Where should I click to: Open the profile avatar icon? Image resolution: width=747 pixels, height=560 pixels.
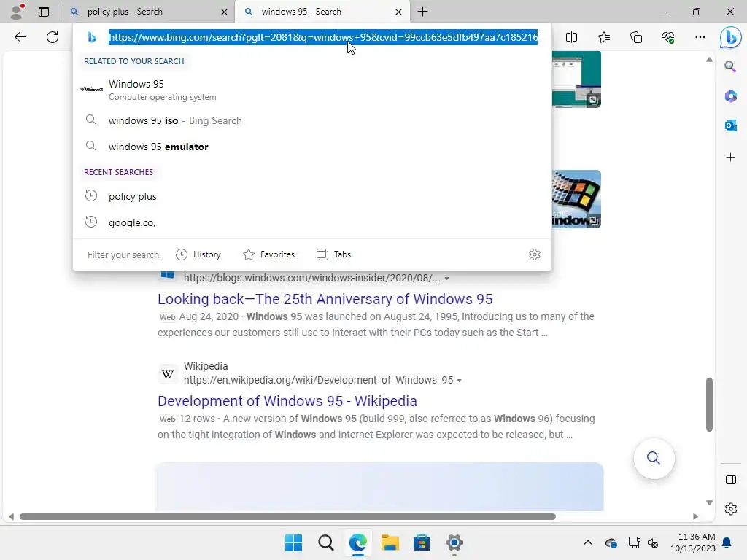coord(17,12)
